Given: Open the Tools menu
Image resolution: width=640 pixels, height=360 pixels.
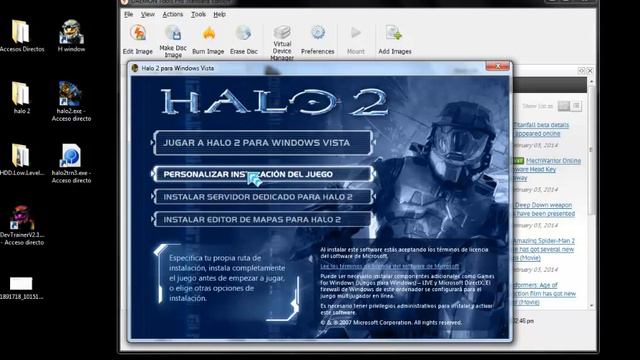Looking at the screenshot, I should (198, 14).
